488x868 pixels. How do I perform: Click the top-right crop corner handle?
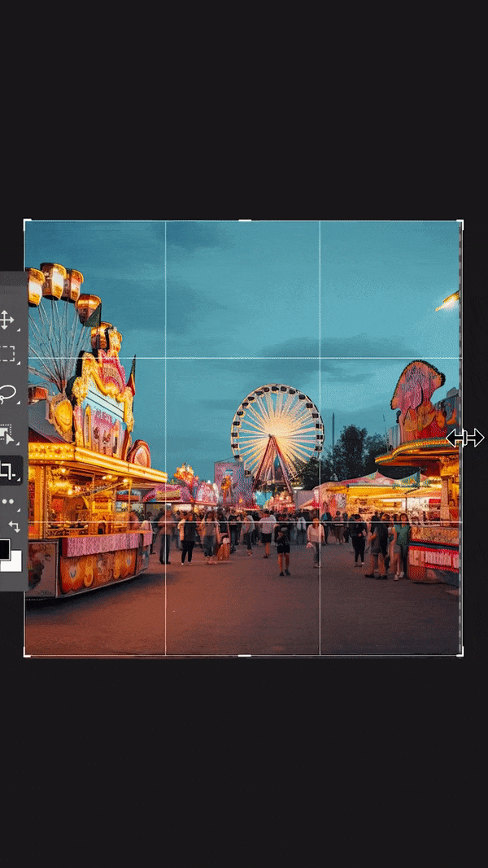(x=460, y=223)
